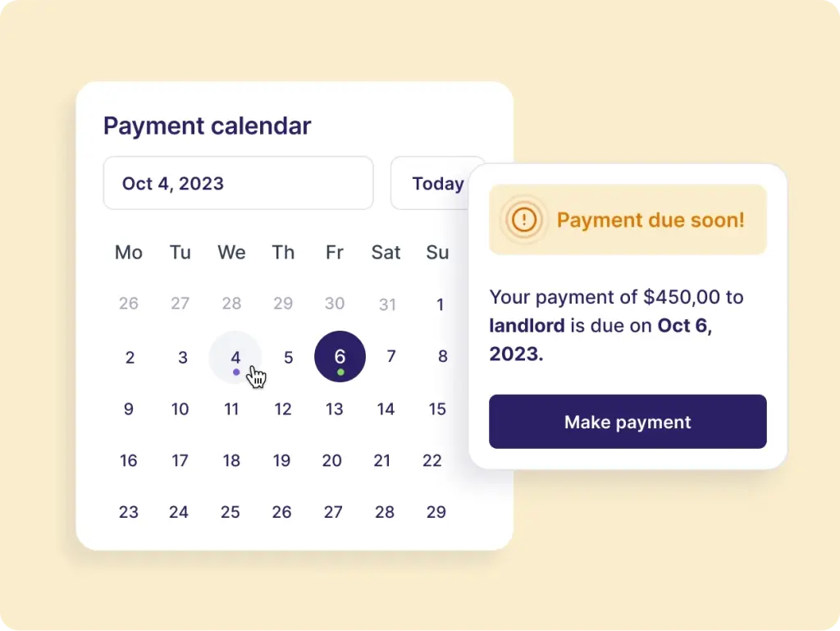Select grayed-out date 31 in first row
This screenshot has height=631, width=840.
pyautogui.click(x=387, y=304)
